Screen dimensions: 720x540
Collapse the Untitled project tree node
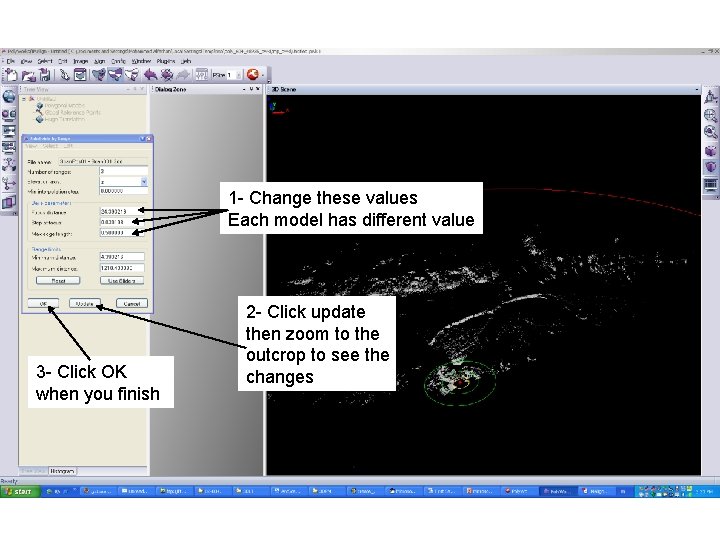click(x=25, y=99)
